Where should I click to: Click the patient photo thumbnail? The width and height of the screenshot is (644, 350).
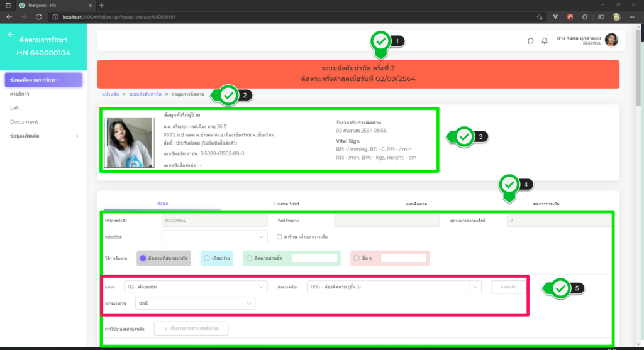[130, 141]
